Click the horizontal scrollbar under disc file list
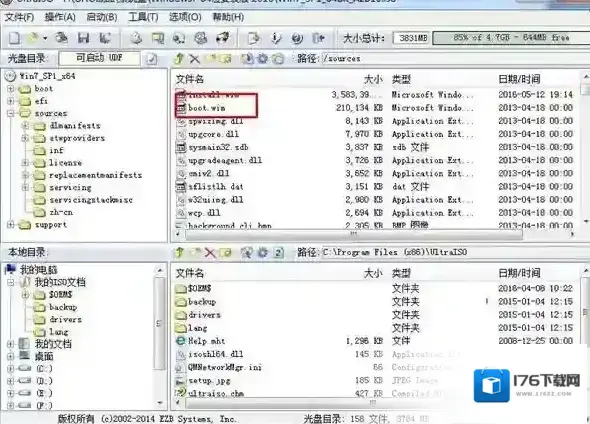Image resolution: width=590 pixels, height=424 pixels. (354, 234)
